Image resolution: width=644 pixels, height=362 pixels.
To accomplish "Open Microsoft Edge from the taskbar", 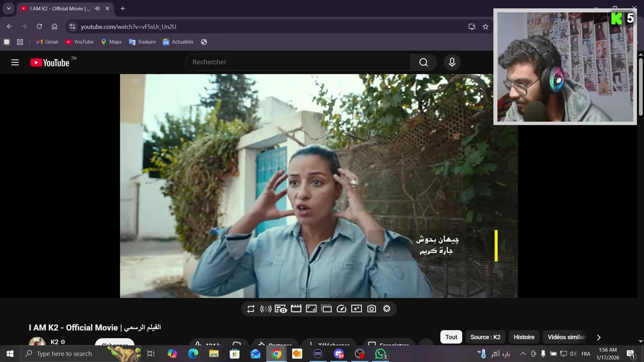I will pyautogui.click(x=193, y=354).
